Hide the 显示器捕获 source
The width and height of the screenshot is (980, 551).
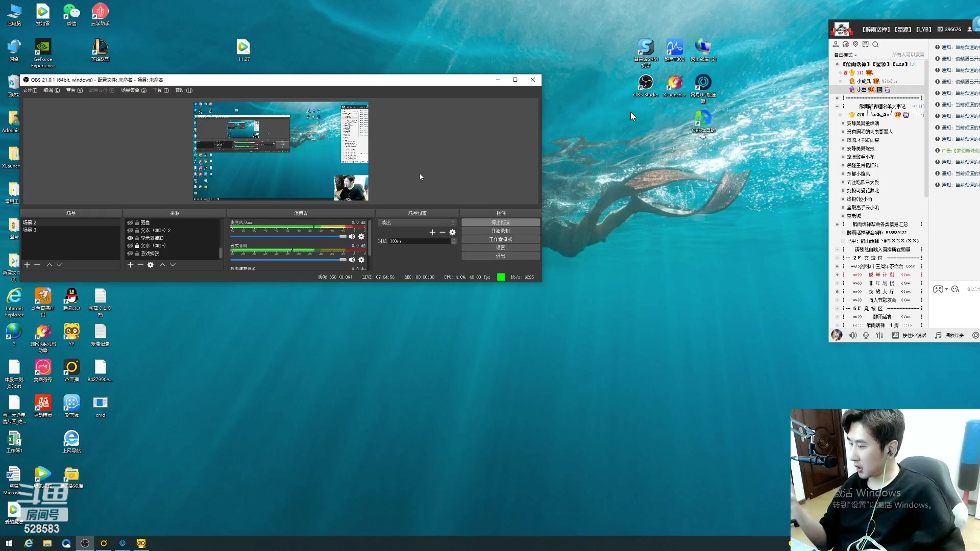click(x=130, y=238)
